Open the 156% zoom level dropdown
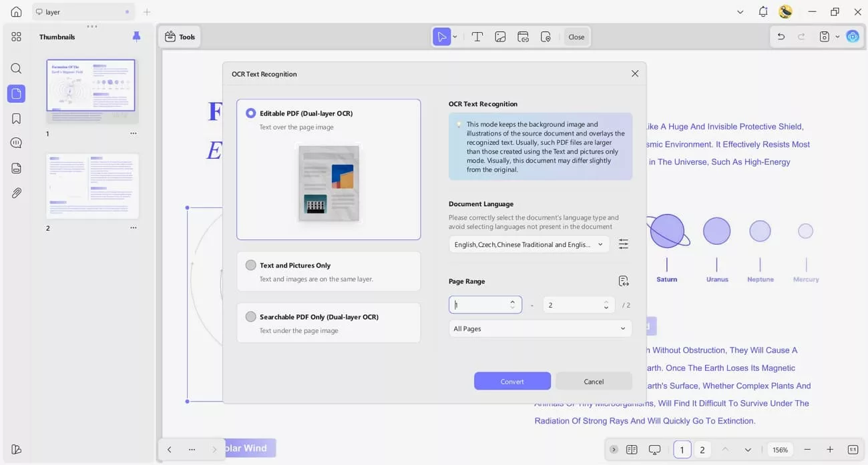This screenshot has height=465, width=868. 780,450
